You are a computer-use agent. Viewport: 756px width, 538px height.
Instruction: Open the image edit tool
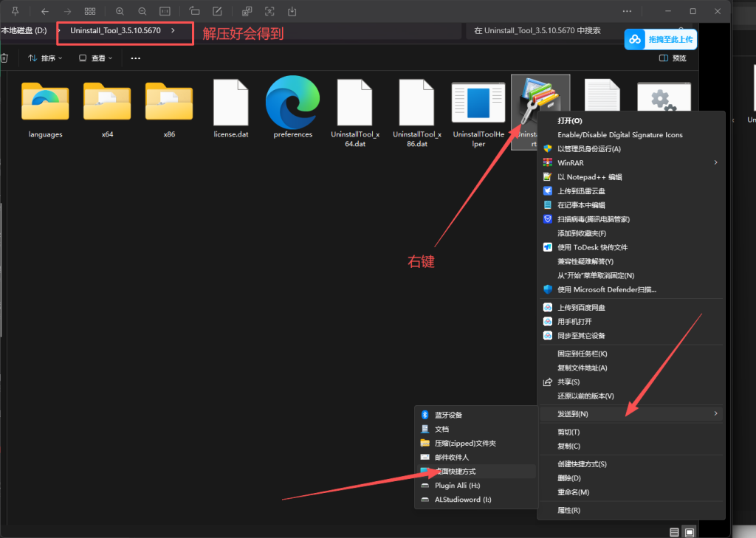[218, 11]
